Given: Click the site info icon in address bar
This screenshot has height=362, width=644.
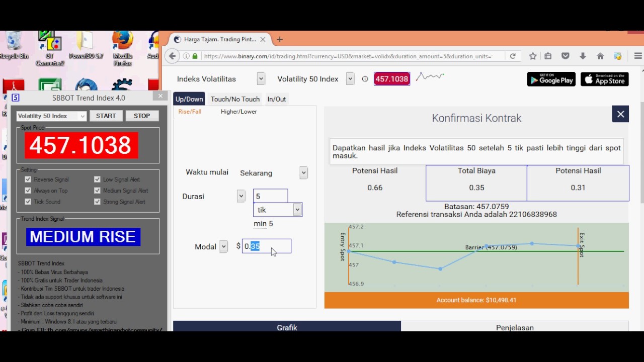Looking at the screenshot, I should pos(187,56).
